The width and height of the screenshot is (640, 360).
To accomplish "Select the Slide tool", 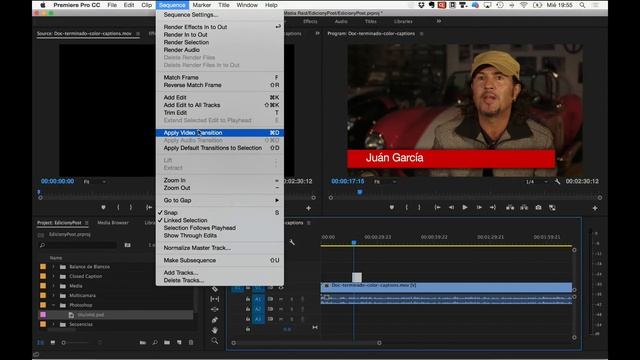I will click(215, 309).
